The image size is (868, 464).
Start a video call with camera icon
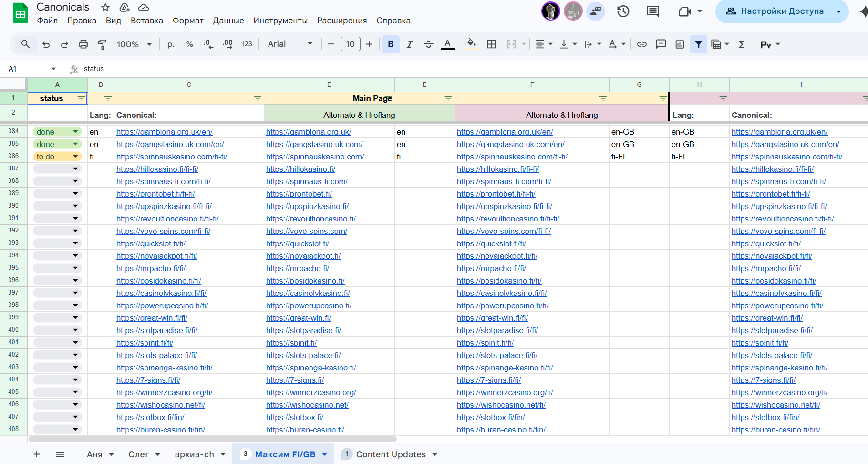click(x=685, y=11)
